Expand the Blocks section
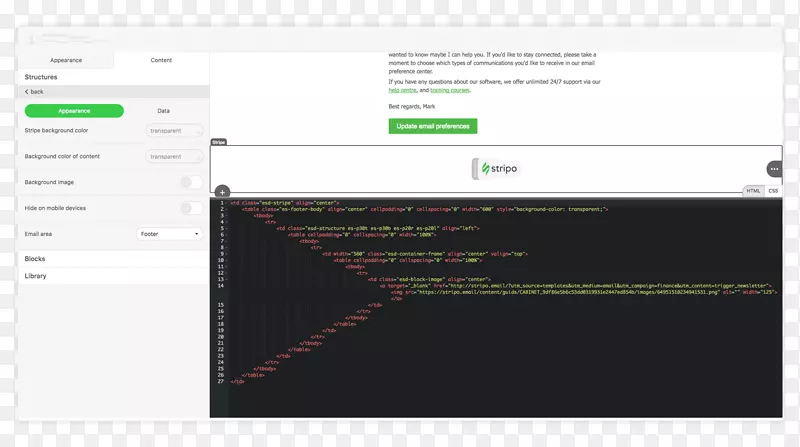 click(35, 259)
